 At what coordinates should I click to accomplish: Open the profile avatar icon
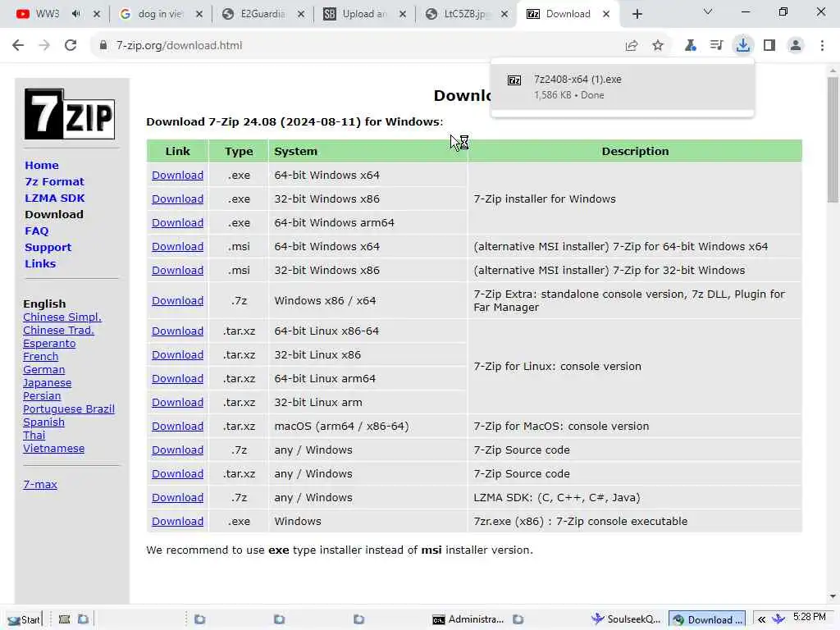796,46
